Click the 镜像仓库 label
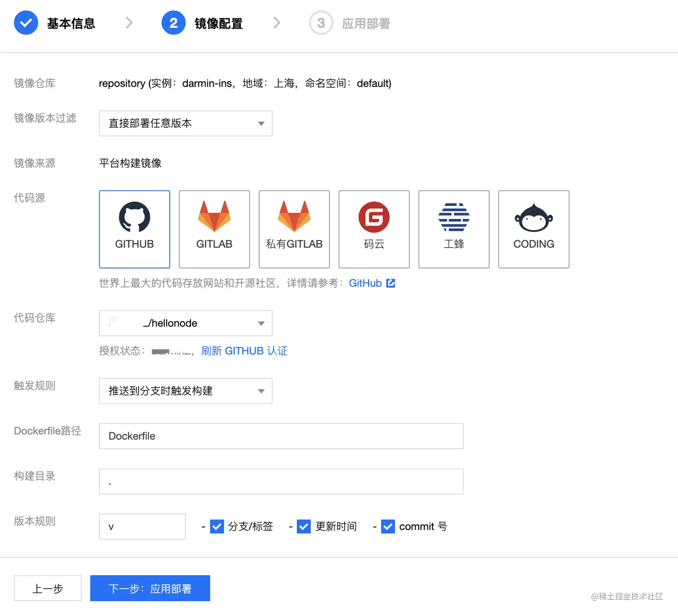Image resolution: width=678 pixels, height=616 pixels. 35,83
